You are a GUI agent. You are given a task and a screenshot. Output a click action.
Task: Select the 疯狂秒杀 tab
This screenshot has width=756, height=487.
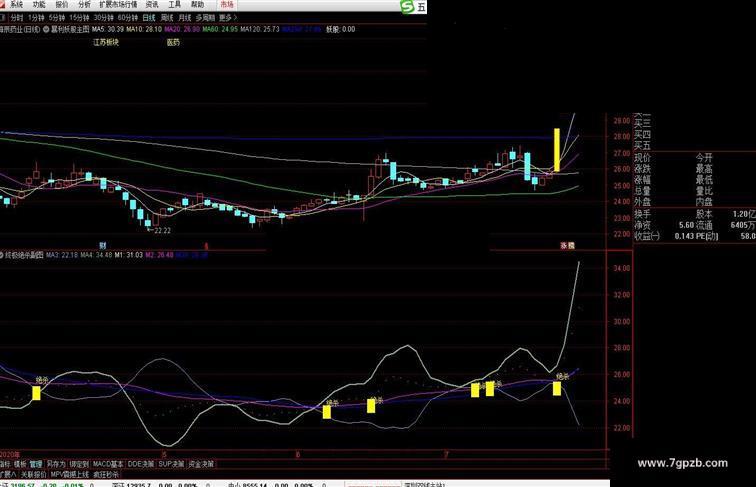tap(106, 474)
